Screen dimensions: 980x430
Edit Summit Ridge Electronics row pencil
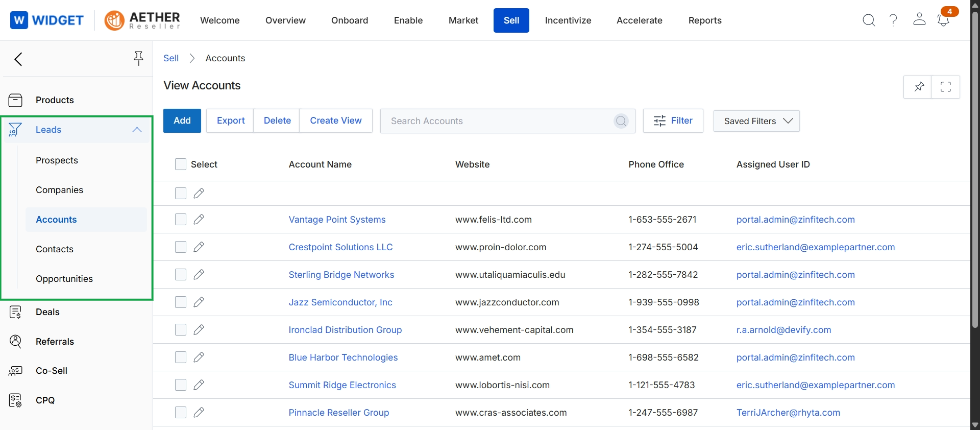coord(199,385)
